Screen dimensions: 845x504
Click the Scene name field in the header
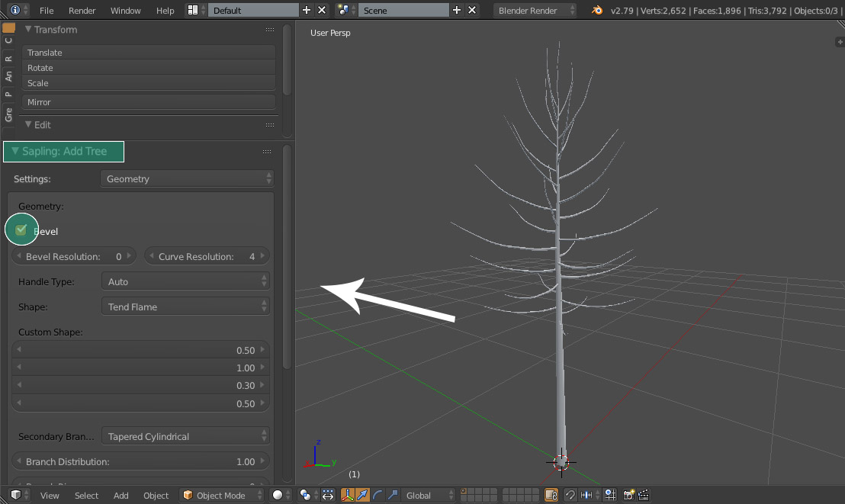(404, 11)
